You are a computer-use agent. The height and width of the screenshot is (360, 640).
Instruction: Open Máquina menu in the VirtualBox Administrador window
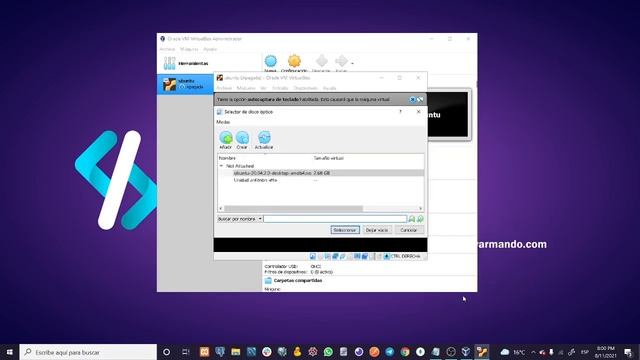pyautogui.click(x=189, y=49)
